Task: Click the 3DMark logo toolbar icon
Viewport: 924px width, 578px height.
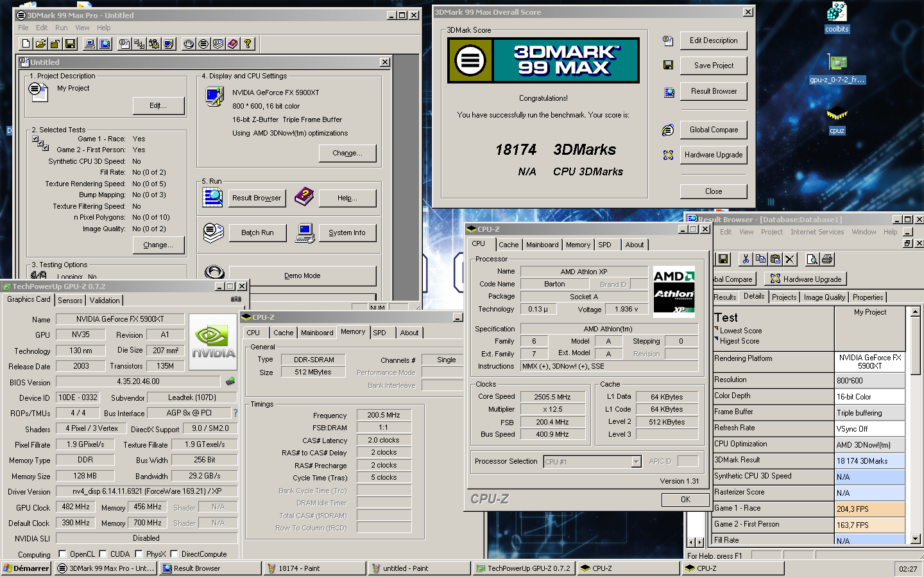Action: click(x=203, y=44)
